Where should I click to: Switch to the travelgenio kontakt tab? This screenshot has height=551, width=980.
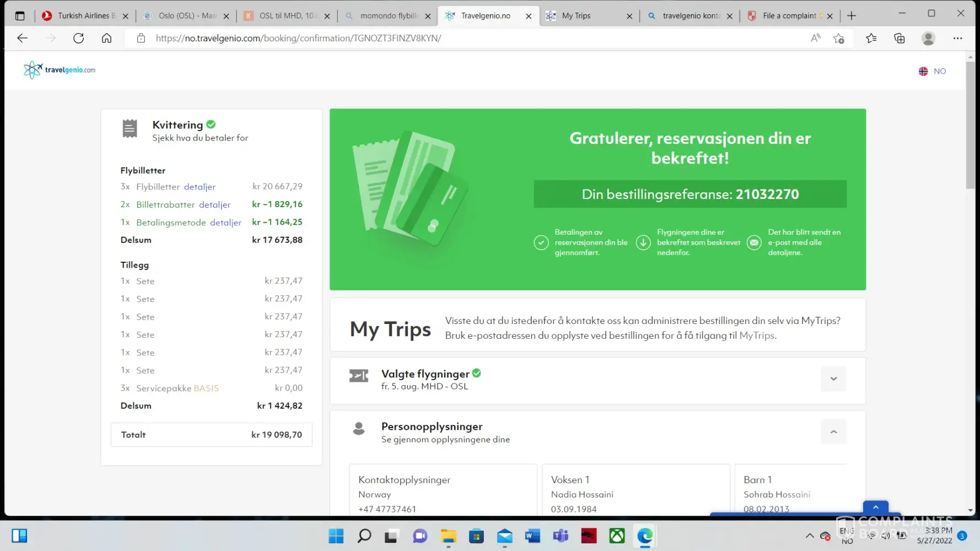tap(690, 16)
